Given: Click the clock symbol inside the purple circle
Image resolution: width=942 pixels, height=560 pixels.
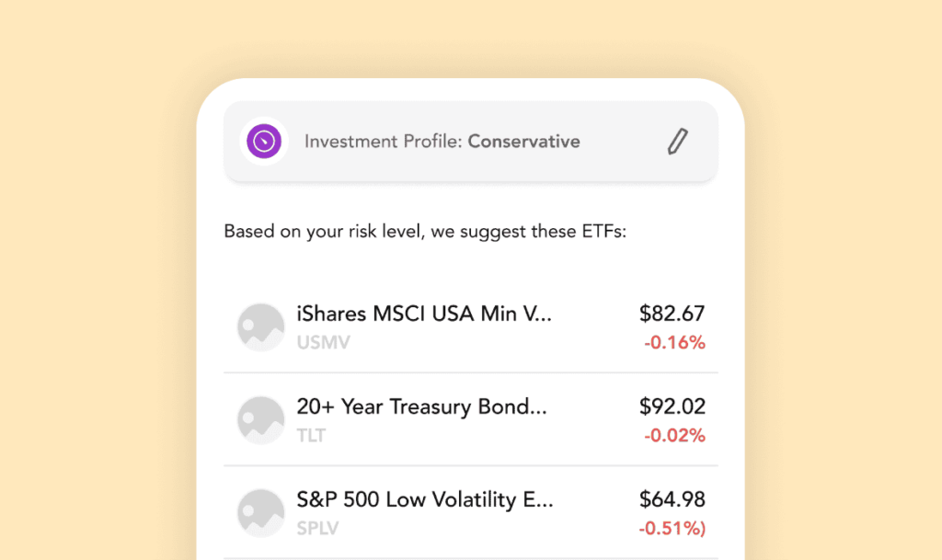Looking at the screenshot, I should click(x=263, y=142).
